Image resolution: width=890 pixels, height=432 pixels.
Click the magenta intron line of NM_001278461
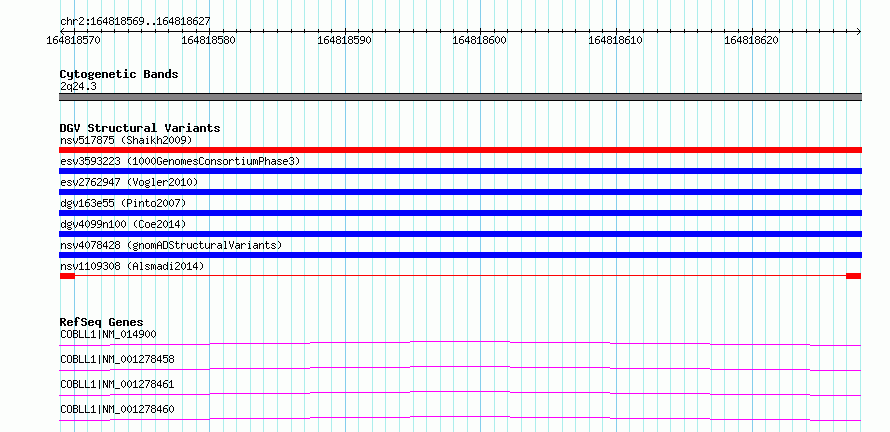click(x=460, y=393)
